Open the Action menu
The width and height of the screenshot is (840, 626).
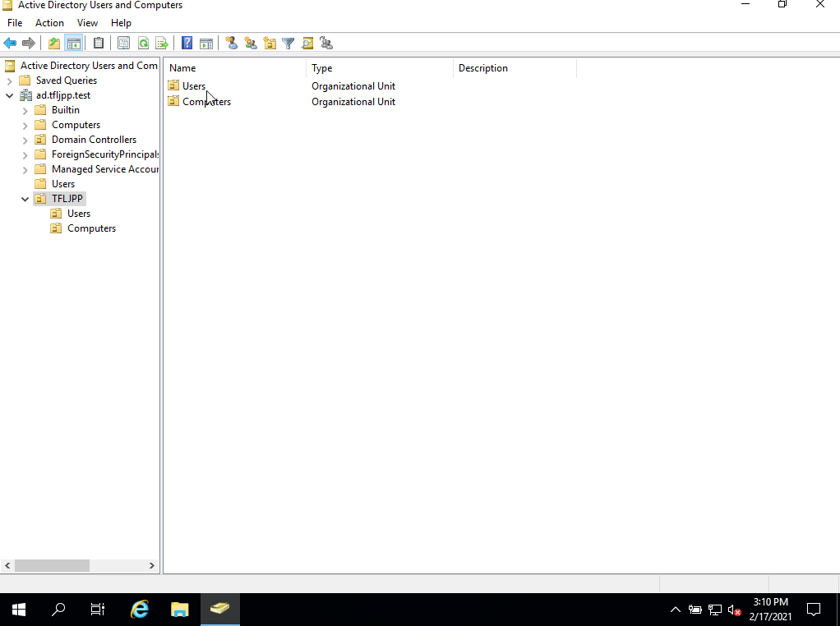tap(49, 23)
